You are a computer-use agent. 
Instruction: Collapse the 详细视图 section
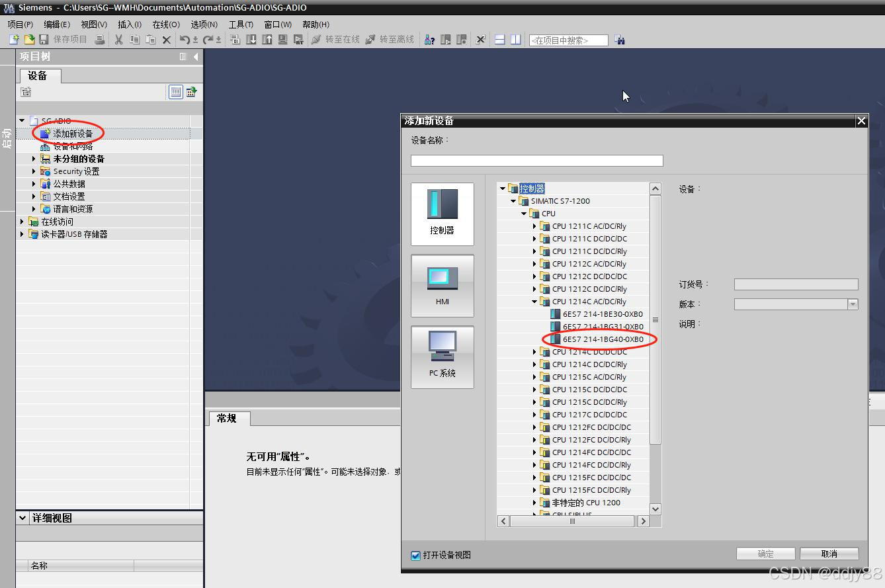tap(23, 518)
